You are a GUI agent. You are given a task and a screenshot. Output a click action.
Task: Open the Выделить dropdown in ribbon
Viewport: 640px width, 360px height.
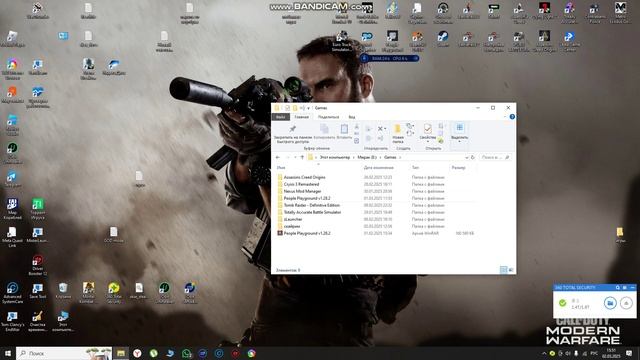click(x=460, y=134)
